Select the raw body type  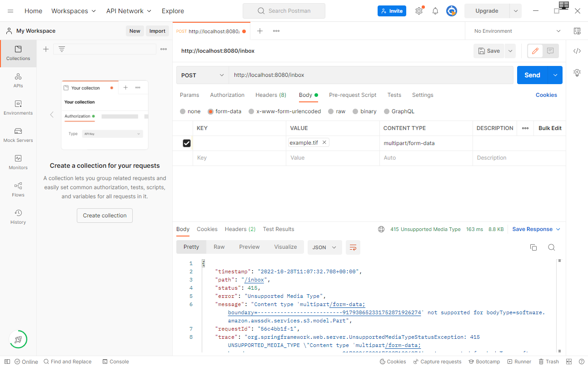[337, 111]
